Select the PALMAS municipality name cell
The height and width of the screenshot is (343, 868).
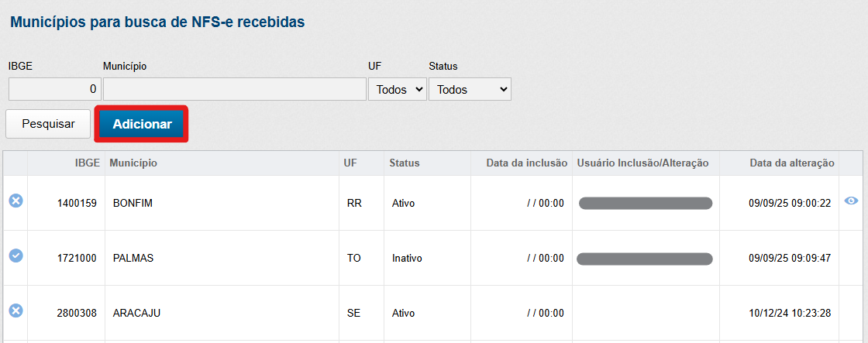point(133,258)
